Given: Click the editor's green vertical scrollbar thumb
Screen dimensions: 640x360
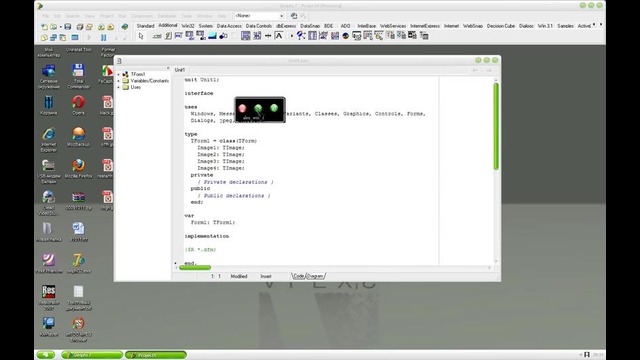Looking at the screenshot, I should pyautogui.click(x=496, y=126).
